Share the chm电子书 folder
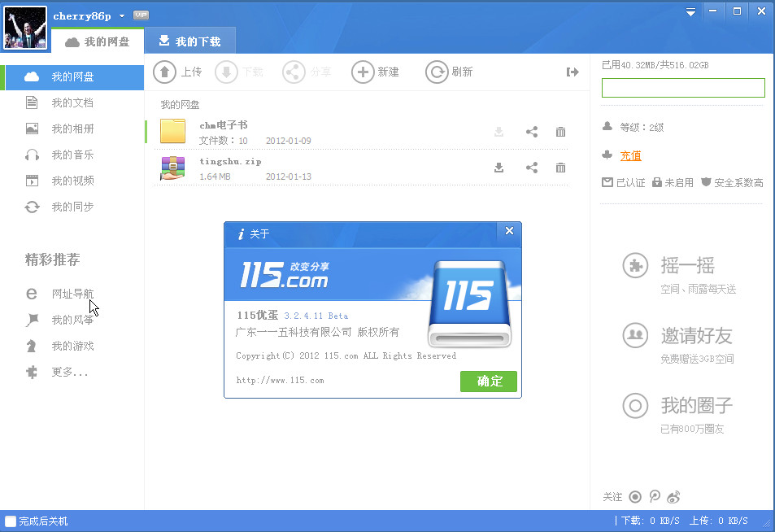775x532 pixels. [531, 132]
